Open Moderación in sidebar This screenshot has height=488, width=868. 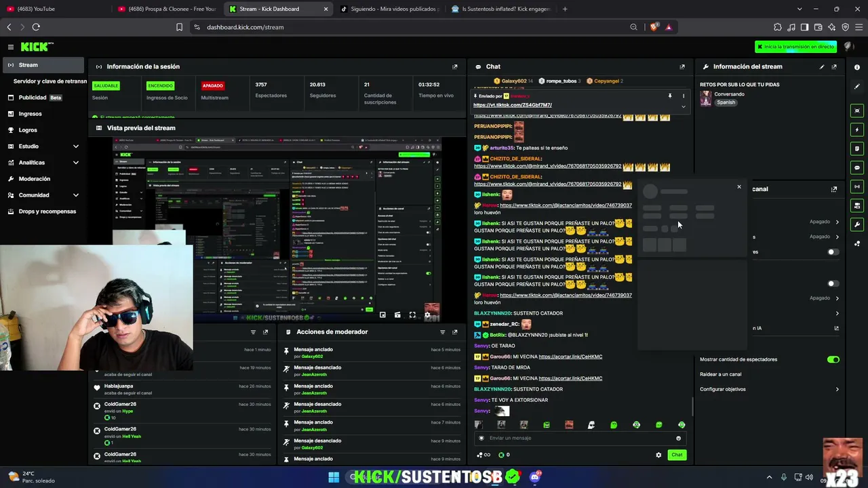point(42,179)
